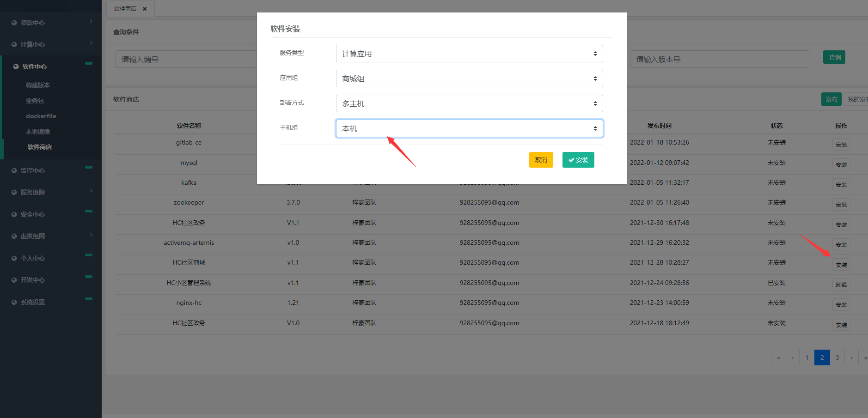The image size is (868, 418).
Task: Focus the 请输入版本号 input field
Action: (x=719, y=59)
